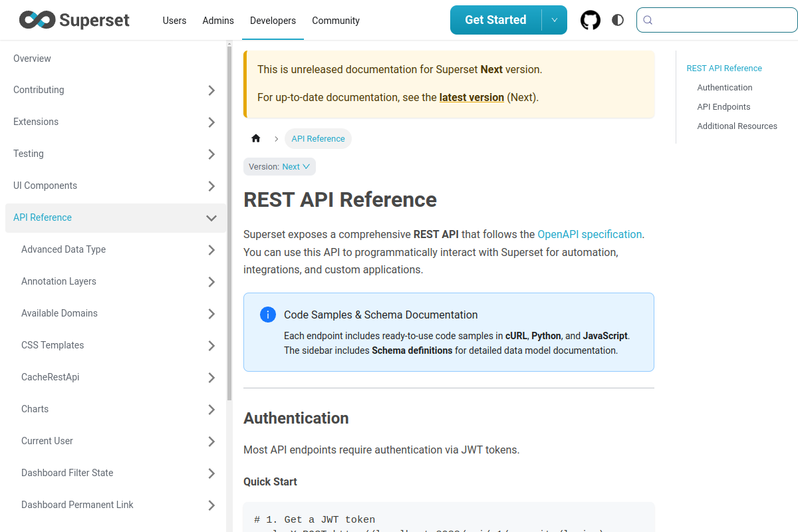Click the search magnifier icon
798x532 pixels.
click(x=648, y=20)
